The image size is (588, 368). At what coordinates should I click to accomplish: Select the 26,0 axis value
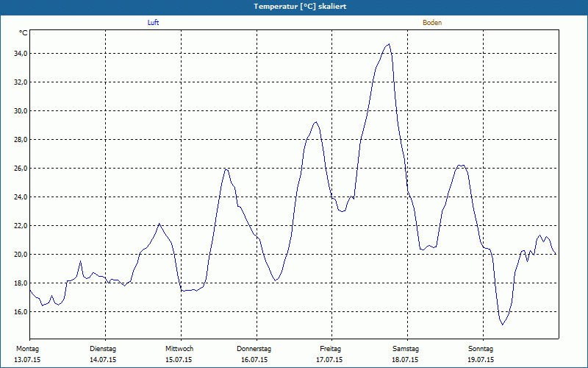pos(21,169)
